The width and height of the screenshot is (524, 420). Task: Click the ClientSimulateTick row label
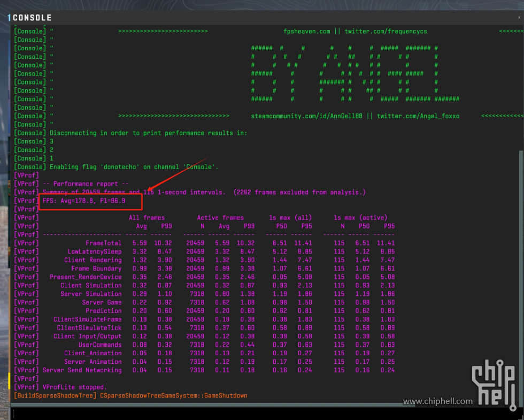click(x=89, y=327)
